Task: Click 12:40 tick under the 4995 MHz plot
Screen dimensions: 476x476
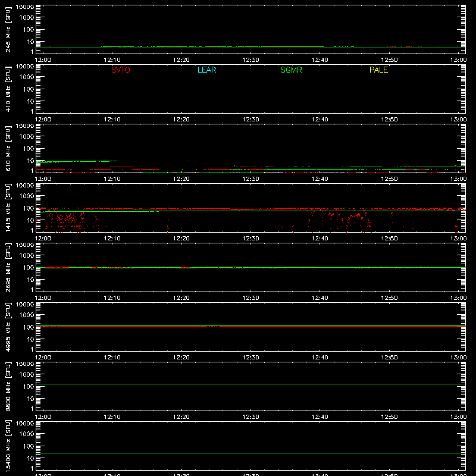Action: [320, 358]
